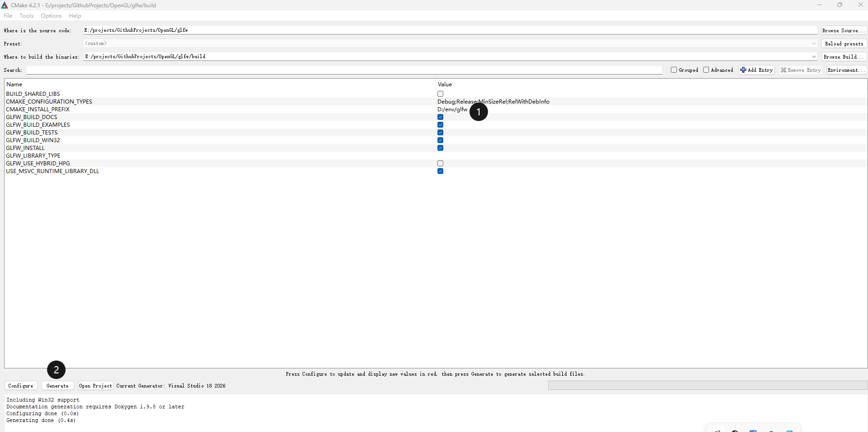The height and width of the screenshot is (432, 868).
Task: Click the 'Debug;Release;MinSizeRel;RelWithDebInfo' value
Action: (x=493, y=102)
